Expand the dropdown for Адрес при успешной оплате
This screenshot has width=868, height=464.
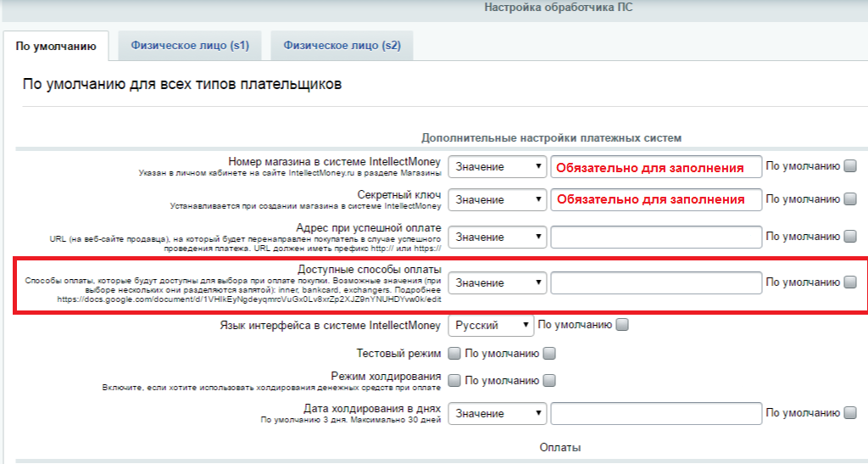tap(497, 237)
